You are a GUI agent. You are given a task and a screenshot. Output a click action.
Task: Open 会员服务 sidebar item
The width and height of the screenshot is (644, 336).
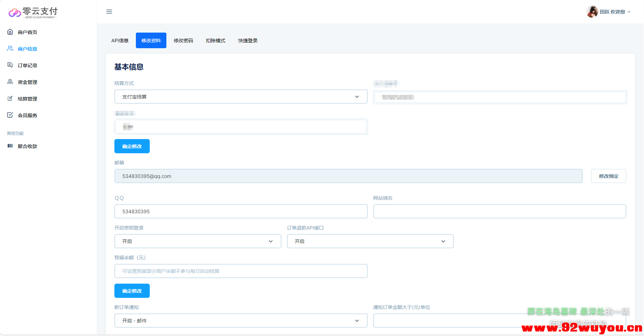[x=27, y=115]
